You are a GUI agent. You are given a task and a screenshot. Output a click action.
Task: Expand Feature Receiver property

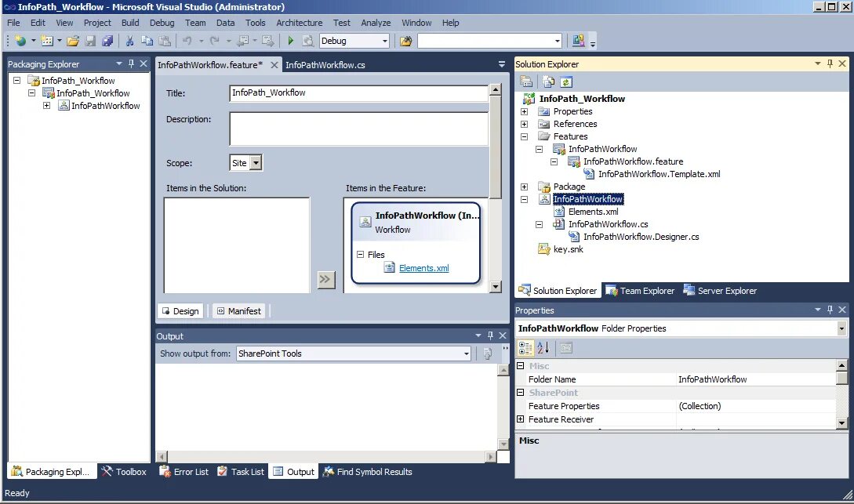(x=520, y=419)
